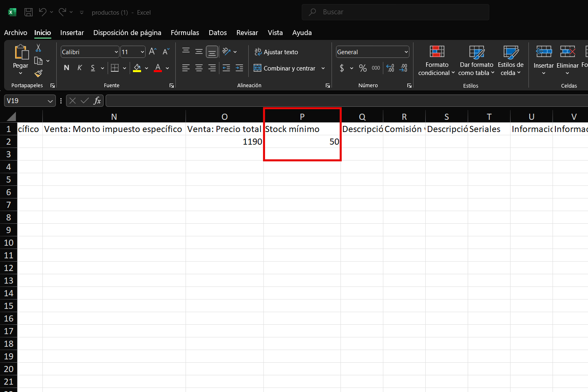Align text to middle vertically
Image resolution: width=588 pixels, height=392 pixels.
tap(199, 52)
